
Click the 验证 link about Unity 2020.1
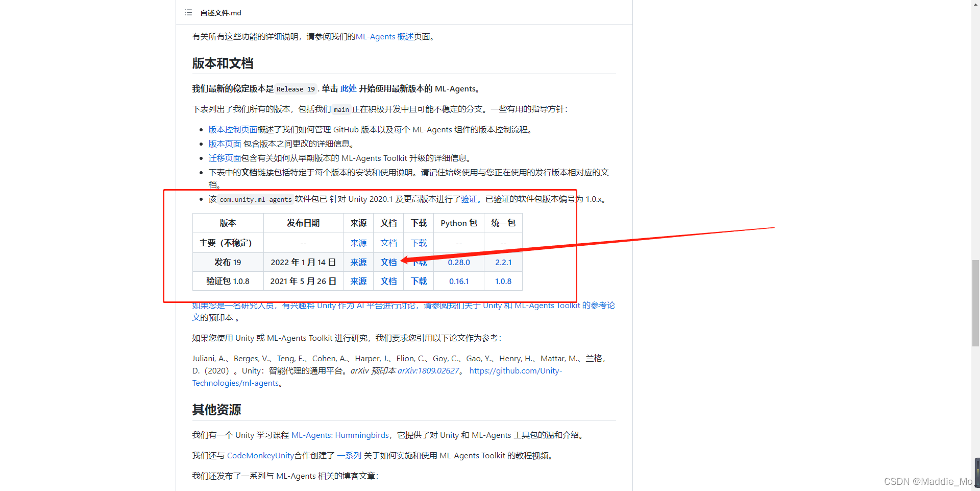pos(469,199)
